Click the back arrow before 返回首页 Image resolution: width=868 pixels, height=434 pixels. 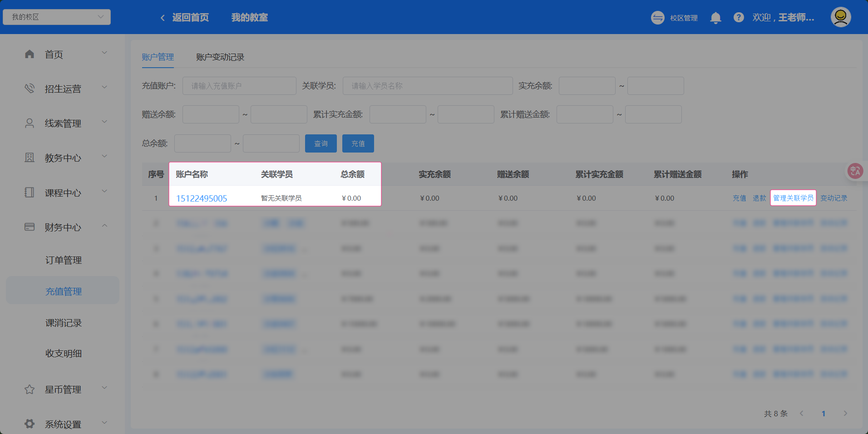[163, 18]
